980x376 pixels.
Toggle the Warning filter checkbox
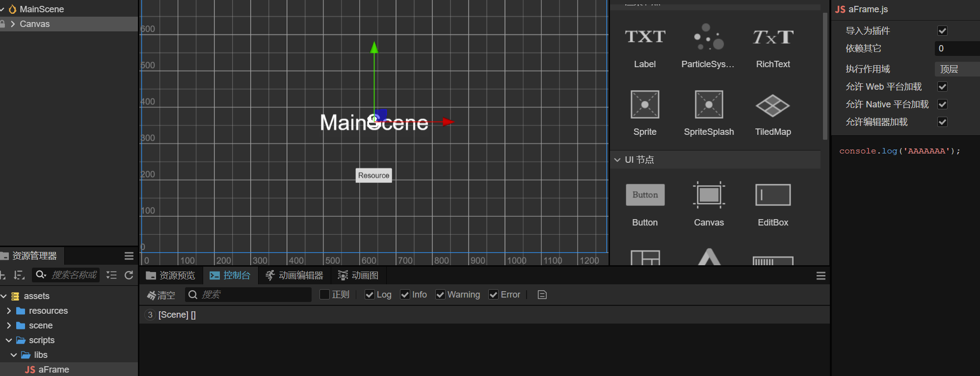tap(440, 295)
